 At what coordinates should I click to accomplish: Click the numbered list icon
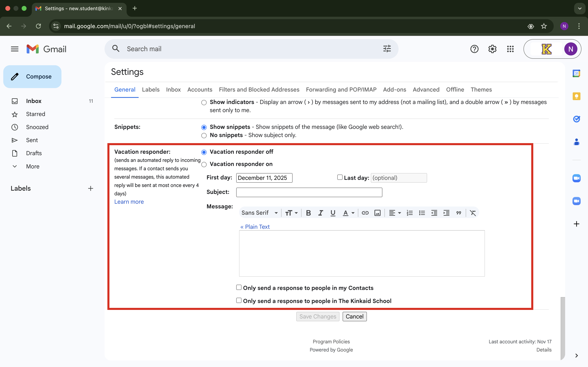pos(410,213)
